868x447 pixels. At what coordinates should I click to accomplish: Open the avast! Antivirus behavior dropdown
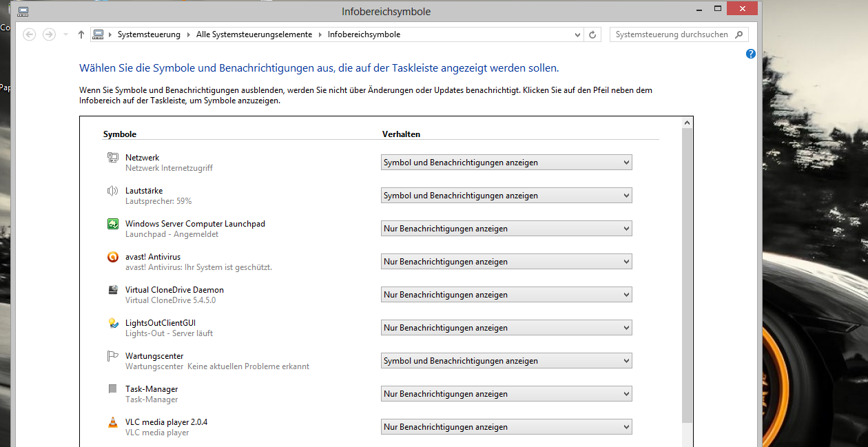point(506,262)
